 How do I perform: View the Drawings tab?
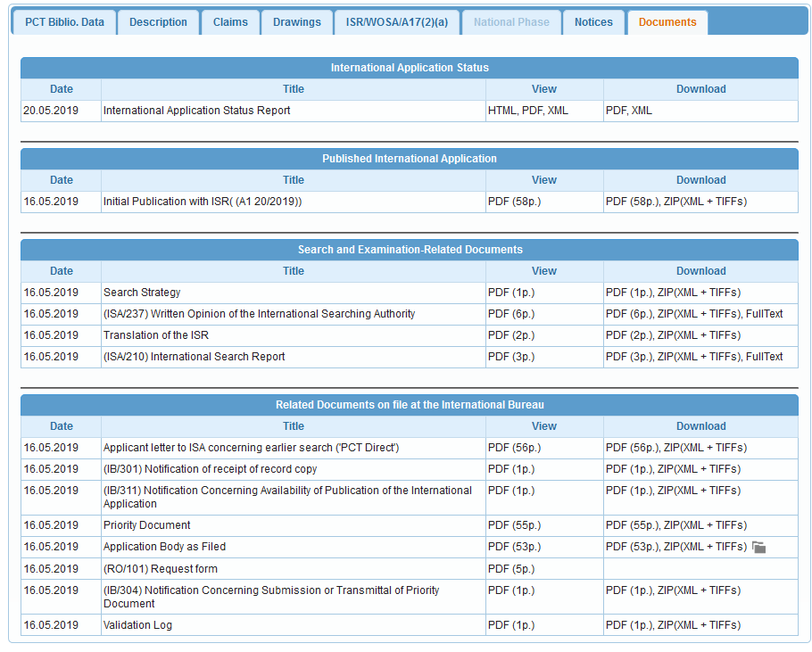pyautogui.click(x=296, y=22)
